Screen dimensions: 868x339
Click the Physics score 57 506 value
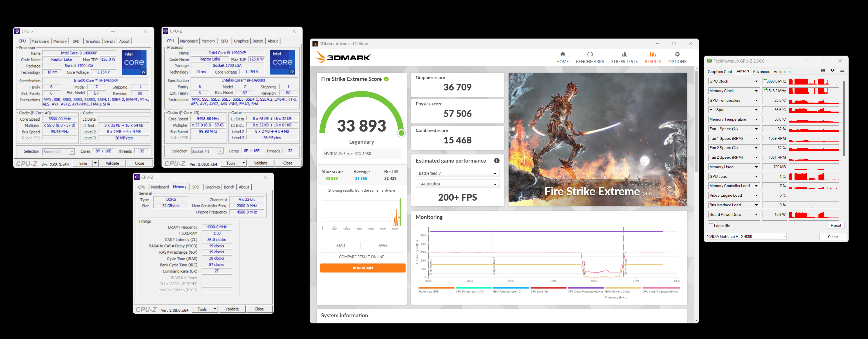[x=457, y=114]
